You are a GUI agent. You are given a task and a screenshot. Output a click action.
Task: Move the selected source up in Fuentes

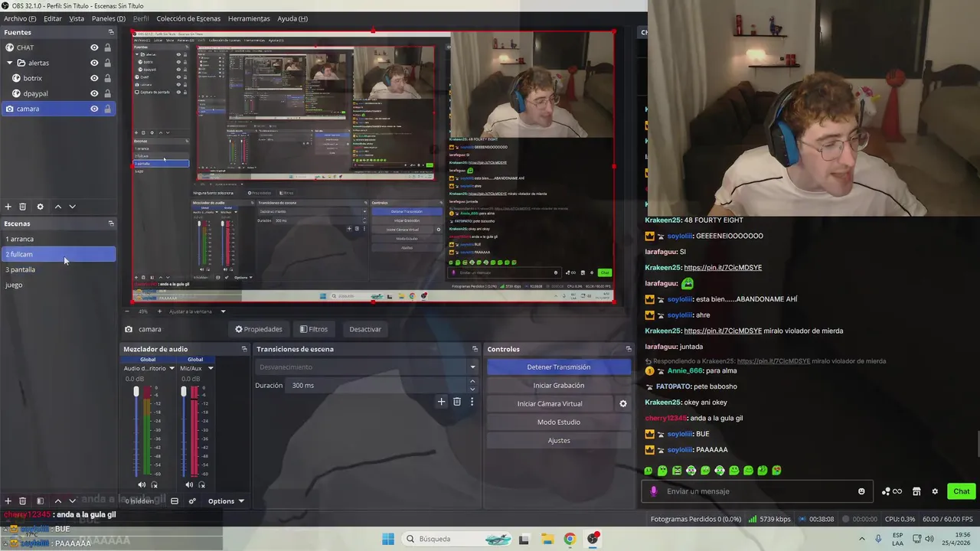pos(57,207)
